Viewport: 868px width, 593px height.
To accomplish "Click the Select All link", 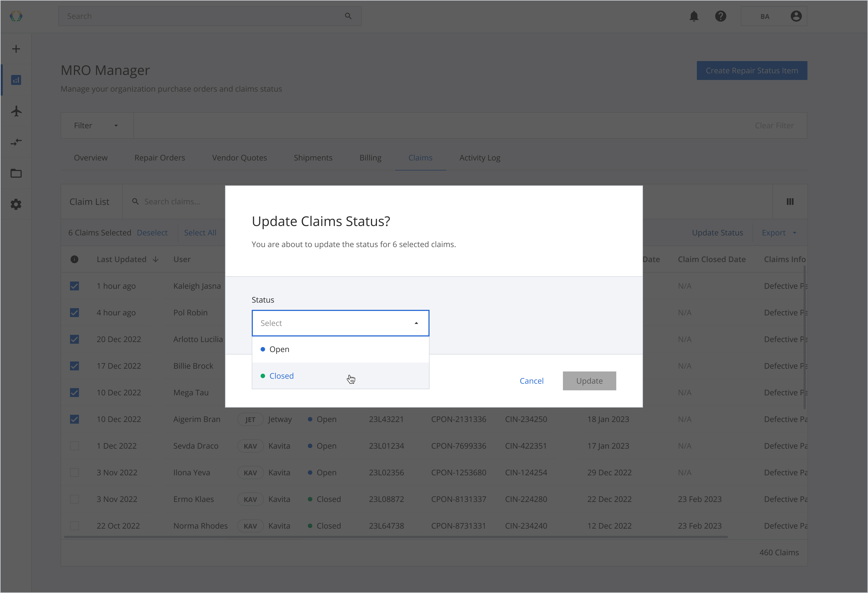I will [200, 233].
